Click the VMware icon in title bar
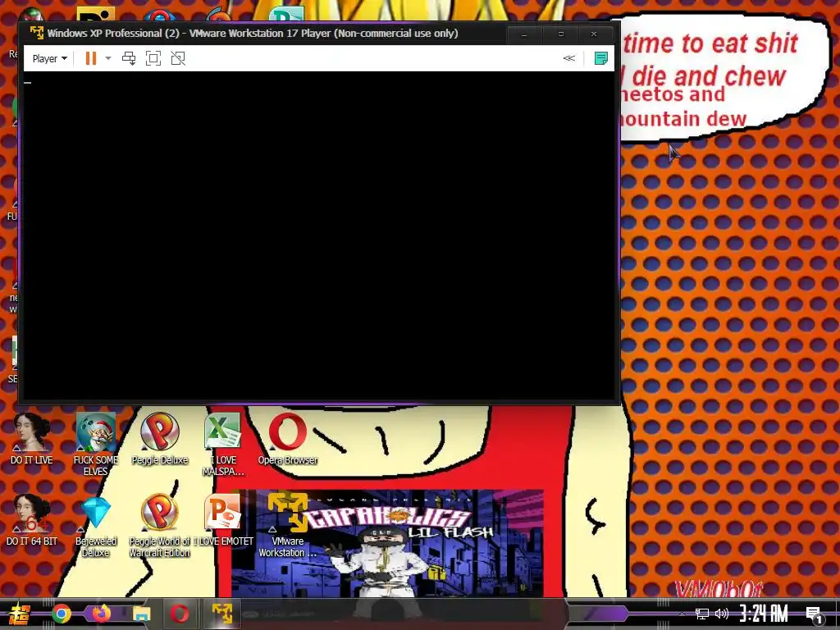This screenshot has height=630, width=840. click(36, 33)
